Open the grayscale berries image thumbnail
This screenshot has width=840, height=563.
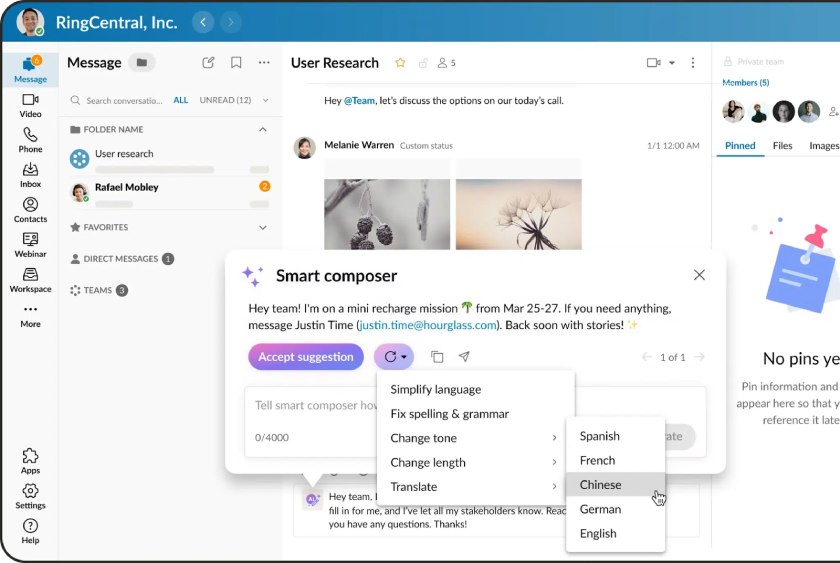[x=387, y=214]
